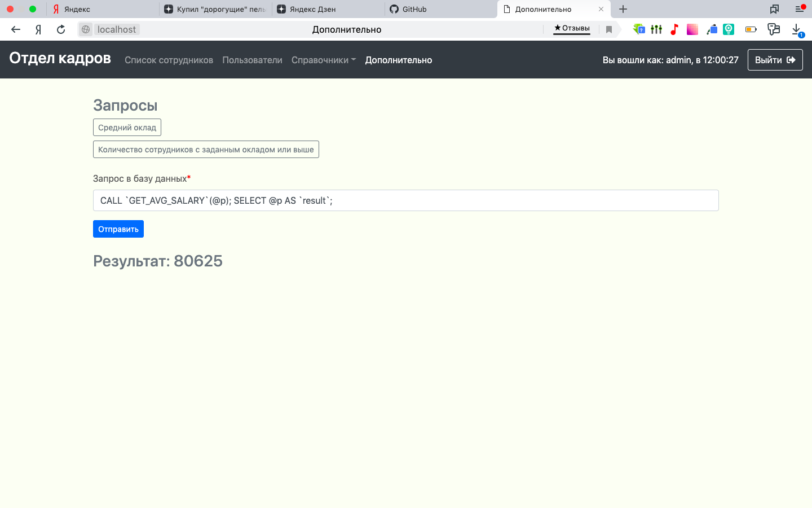Click the Результат: 80625 text
The height and width of the screenshot is (508, 812).
pyautogui.click(x=158, y=261)
